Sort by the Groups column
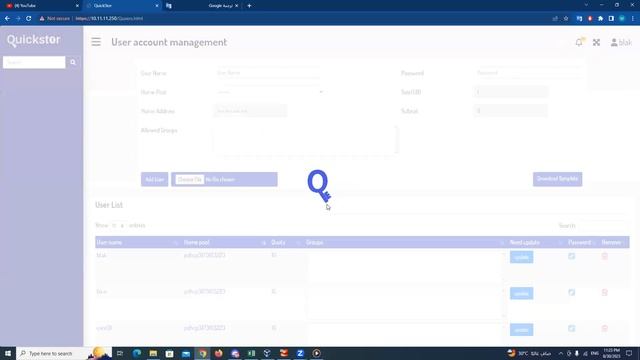 point(405,242)
